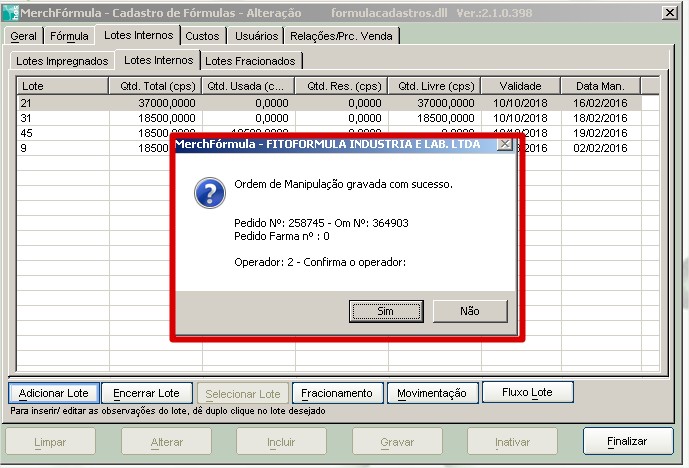Select the Custos tab
This screenshot has height=468, width=689.
202,36
